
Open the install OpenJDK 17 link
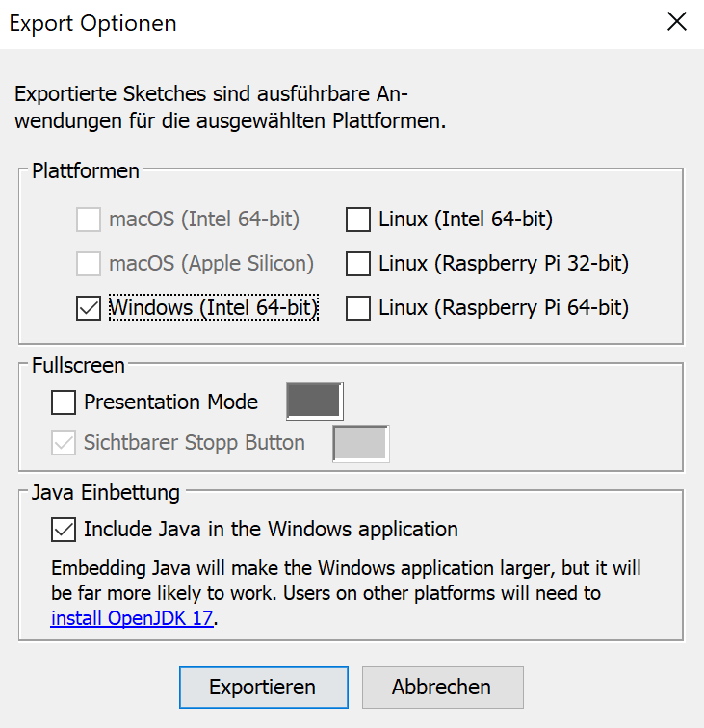tap(132, 618)
